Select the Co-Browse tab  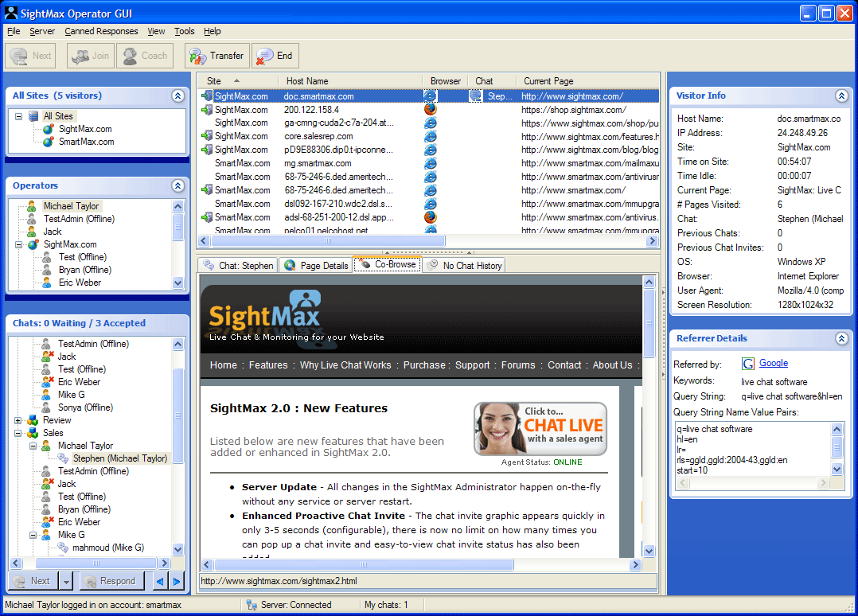[388, 264]
